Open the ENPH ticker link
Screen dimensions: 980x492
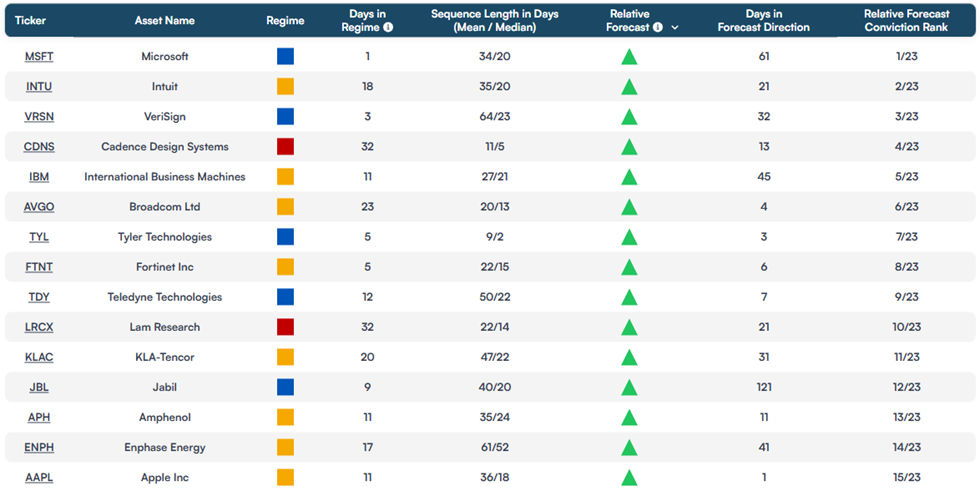(x=39, y=447)
